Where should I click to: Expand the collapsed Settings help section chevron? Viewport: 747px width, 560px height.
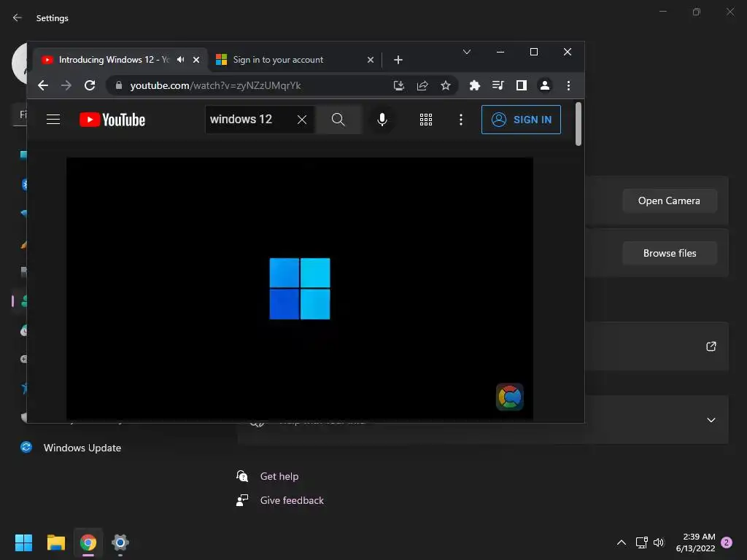pyautogui.click(x=711, y=420)
